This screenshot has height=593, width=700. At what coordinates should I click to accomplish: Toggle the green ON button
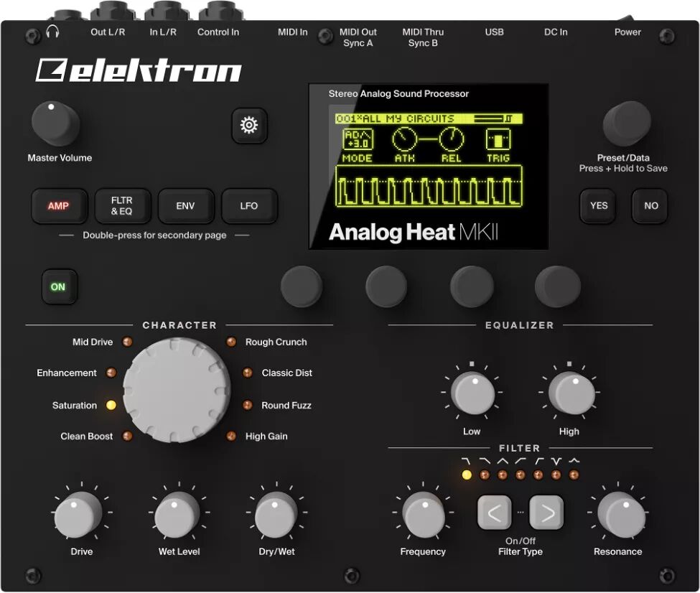pos(59,286)
